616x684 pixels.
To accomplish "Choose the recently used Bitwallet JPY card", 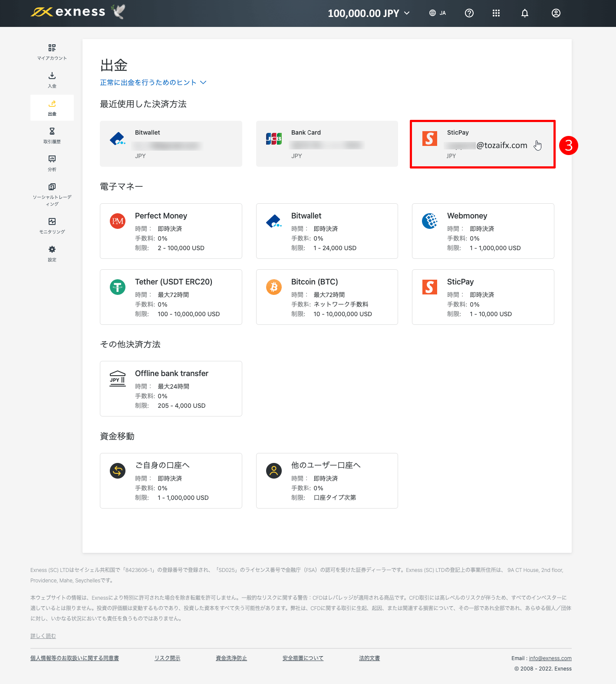I will (x=171, y=144).
